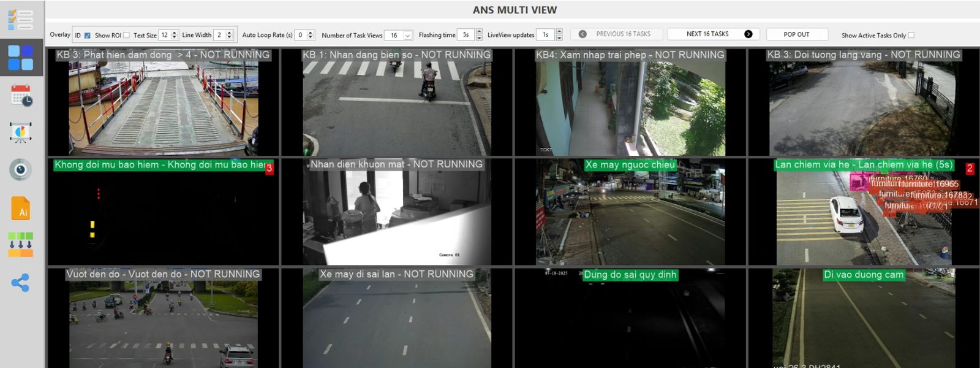Viewport: 980px width, 368px height.
Task: Increase Text Size with the up arrow
Action: coord(175,33)
